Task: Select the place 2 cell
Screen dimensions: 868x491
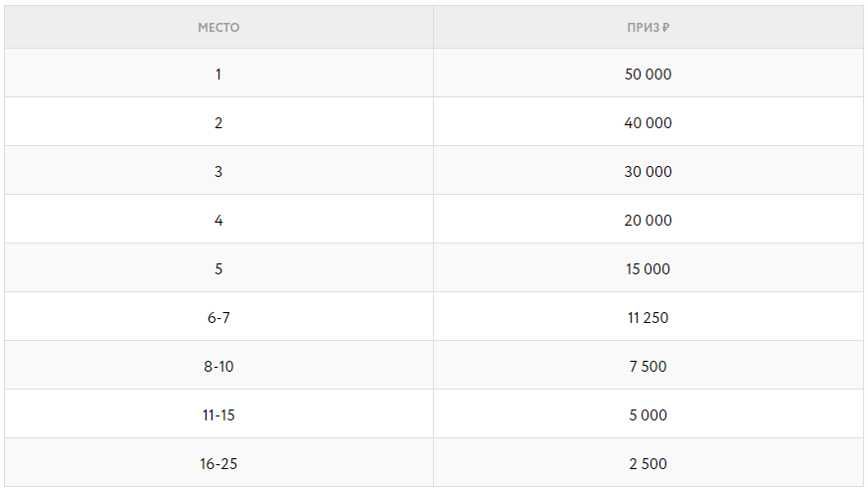Action: point(218,123)
